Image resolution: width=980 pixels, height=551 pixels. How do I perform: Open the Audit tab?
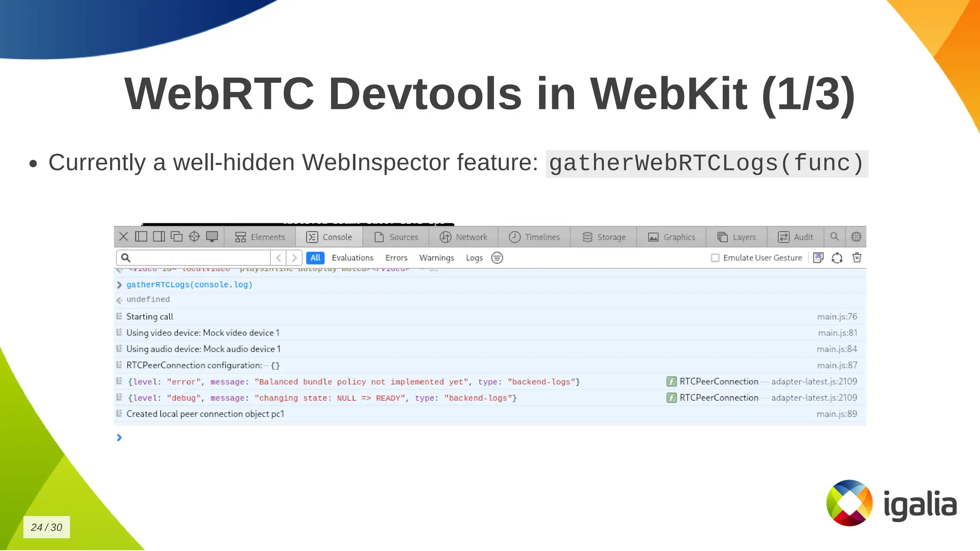795,237
